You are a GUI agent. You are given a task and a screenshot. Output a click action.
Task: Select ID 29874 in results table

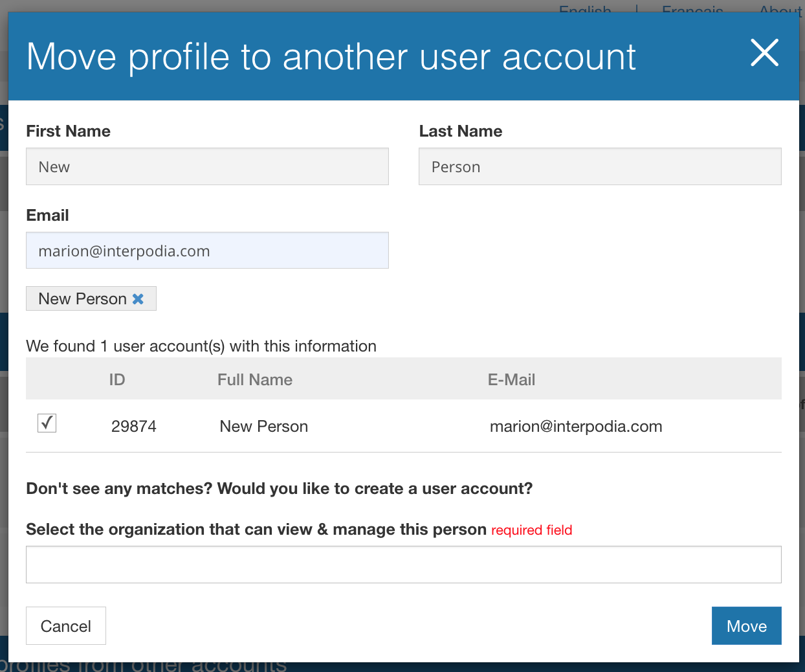pos(134,427)
